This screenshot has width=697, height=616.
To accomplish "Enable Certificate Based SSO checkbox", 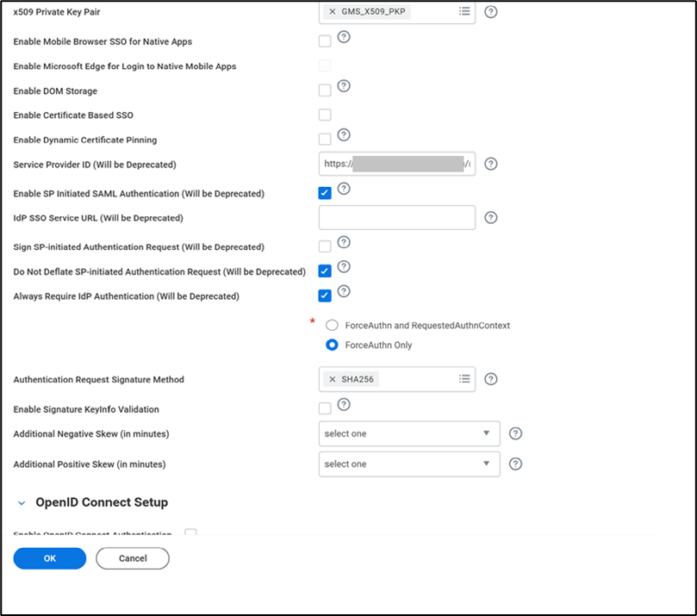I will coord(325,115).
